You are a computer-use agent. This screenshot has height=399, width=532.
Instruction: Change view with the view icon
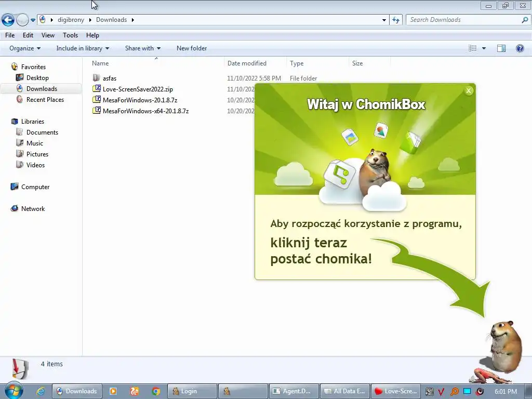(472, 48)
